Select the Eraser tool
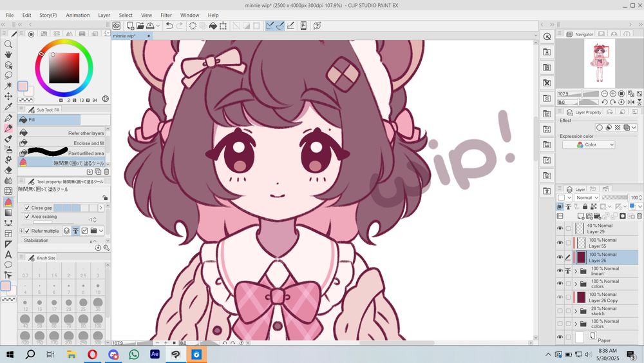Image resolution: width=644 pixels, height=363 pixels. (x=8, y=170)
